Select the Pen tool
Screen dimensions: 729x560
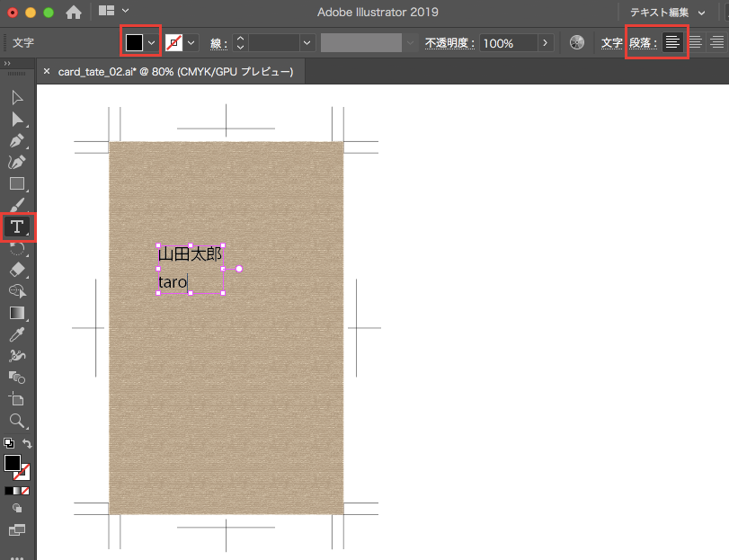17,140
